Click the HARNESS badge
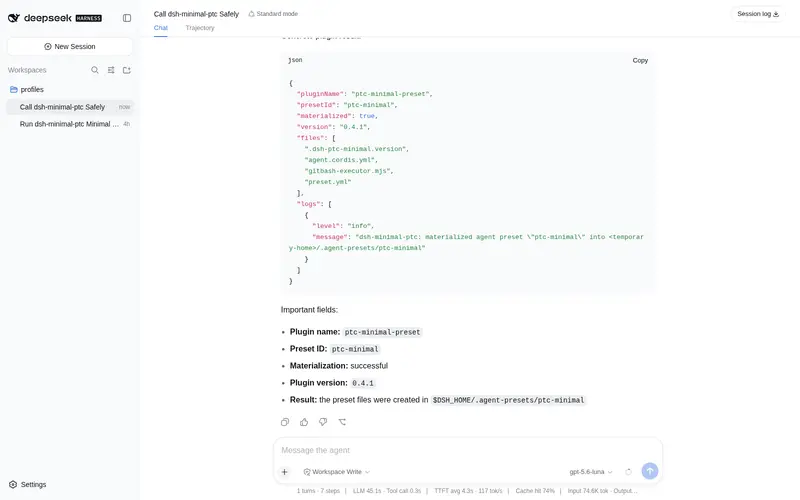 click(x=89, y=18)
